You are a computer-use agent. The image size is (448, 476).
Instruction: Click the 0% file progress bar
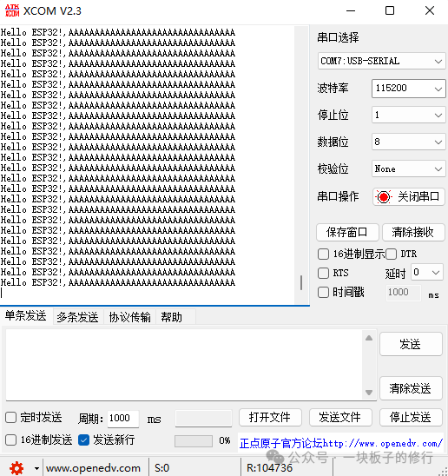(194, 441)
